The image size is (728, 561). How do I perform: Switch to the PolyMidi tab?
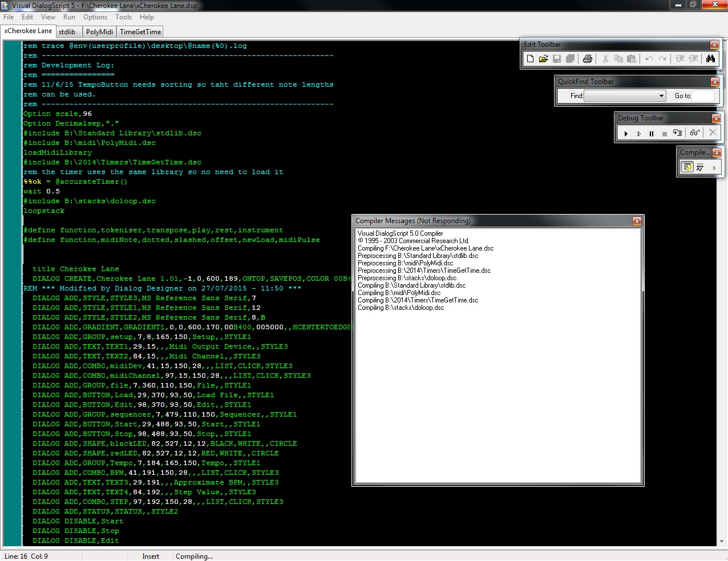click(99, 32)
